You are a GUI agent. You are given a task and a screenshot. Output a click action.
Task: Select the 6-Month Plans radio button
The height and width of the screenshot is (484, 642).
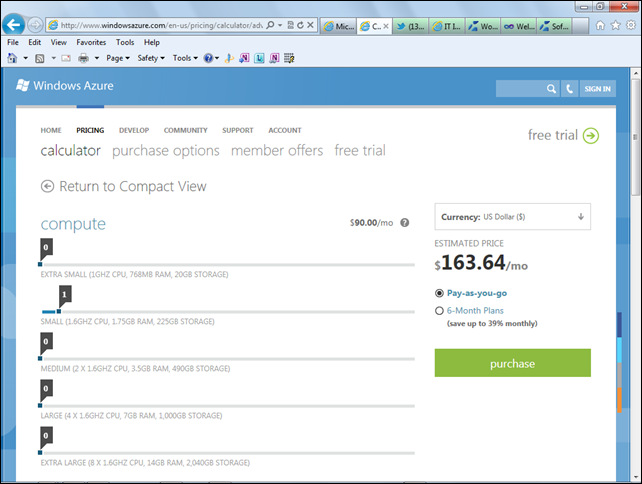pyautogui.click(x=439, y=311)
